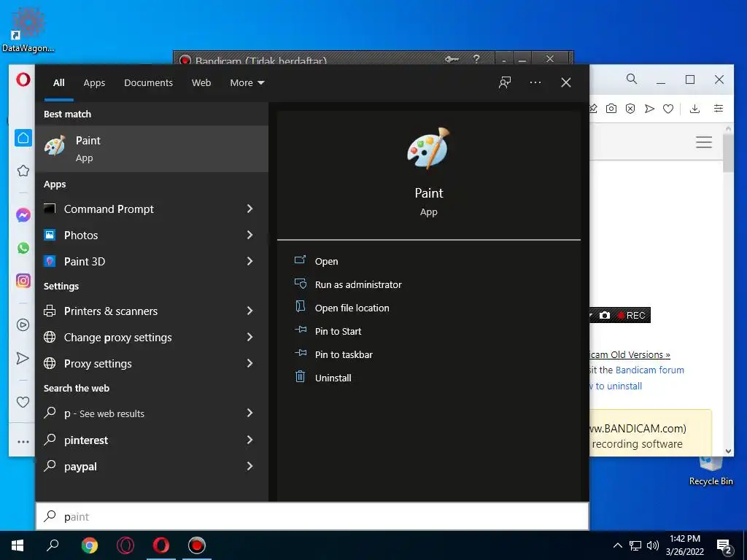Open Opera sidebar three-dot setup
This screenshot has height=560, width=747.
pos(23,442)
